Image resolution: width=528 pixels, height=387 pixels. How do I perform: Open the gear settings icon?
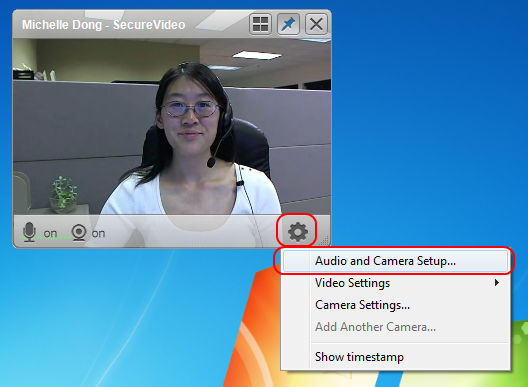tap(298, 232)
